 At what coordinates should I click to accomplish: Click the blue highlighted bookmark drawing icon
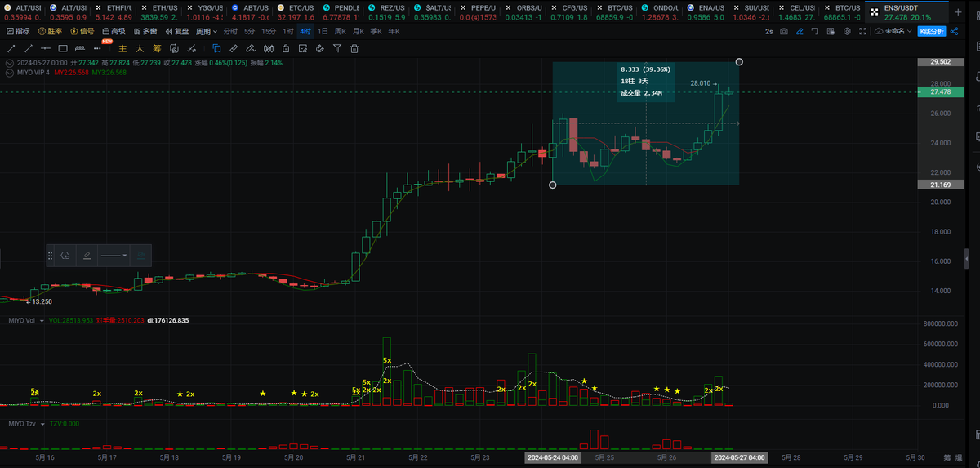[216, 48]
